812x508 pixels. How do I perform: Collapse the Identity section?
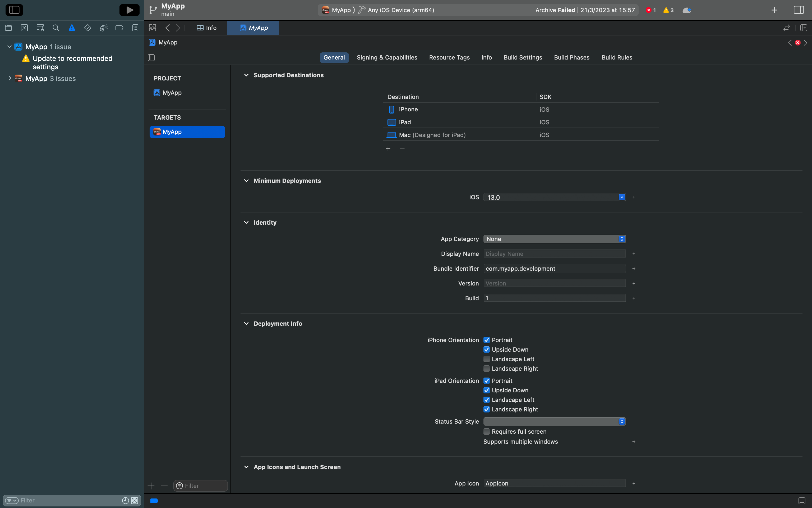[x=246, y=223]
